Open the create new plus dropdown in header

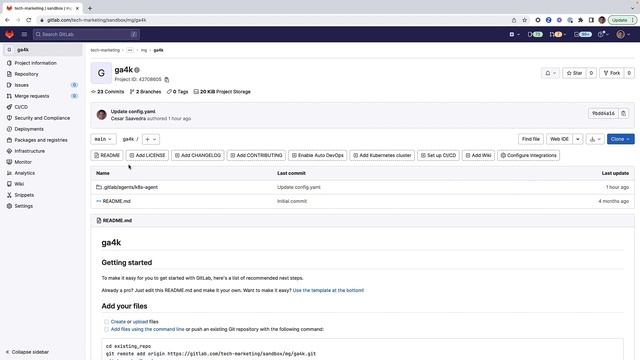tap(514, 35)
